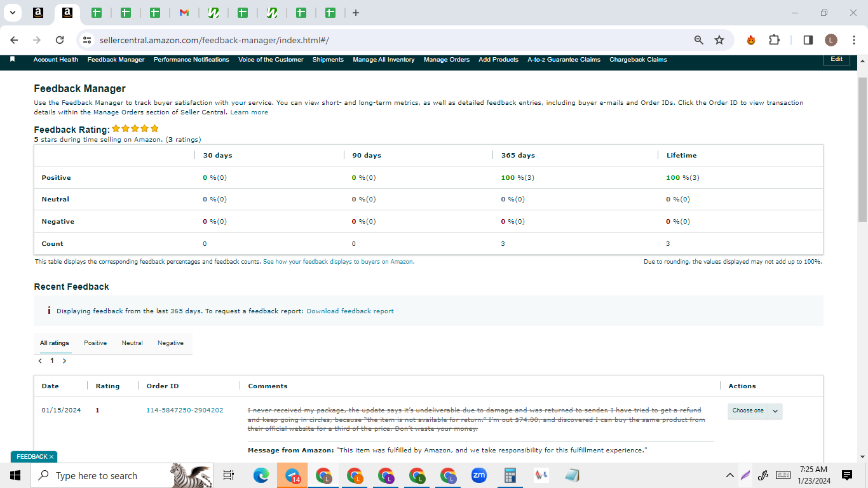The width and height of the screenshot is (868, 488).
Task: Click the 365 days column header
Action: click(518, 156)
